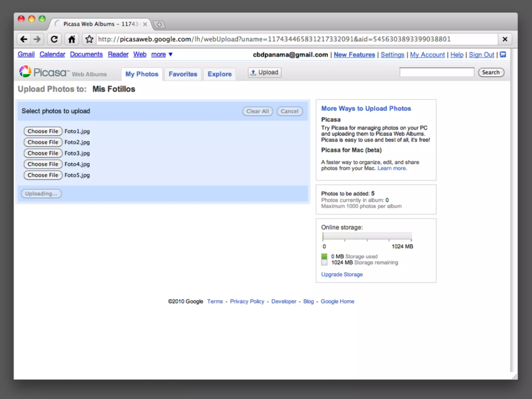Click the browser forward arrow
The width and height of the screenshot is (532, 399).
coord(37,39)
